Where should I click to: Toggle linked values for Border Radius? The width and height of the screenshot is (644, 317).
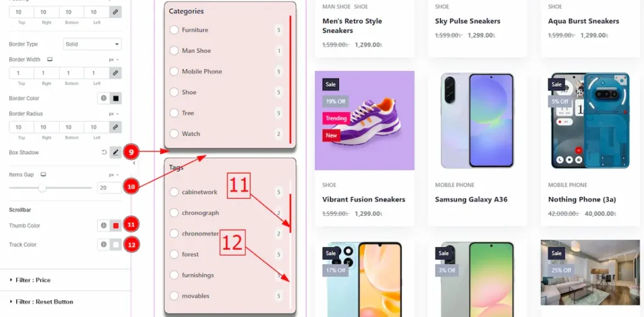(x=116, y=127)
